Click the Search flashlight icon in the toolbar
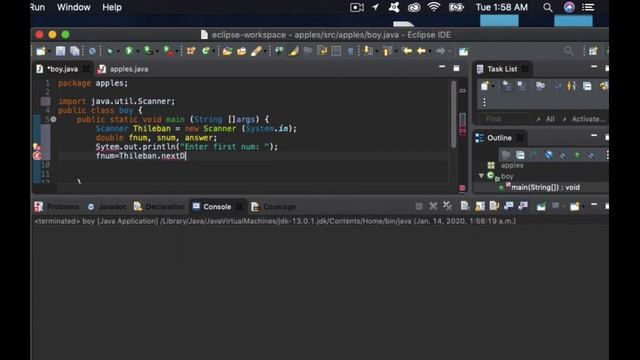 pyautogui.click(x=256, y=51)
